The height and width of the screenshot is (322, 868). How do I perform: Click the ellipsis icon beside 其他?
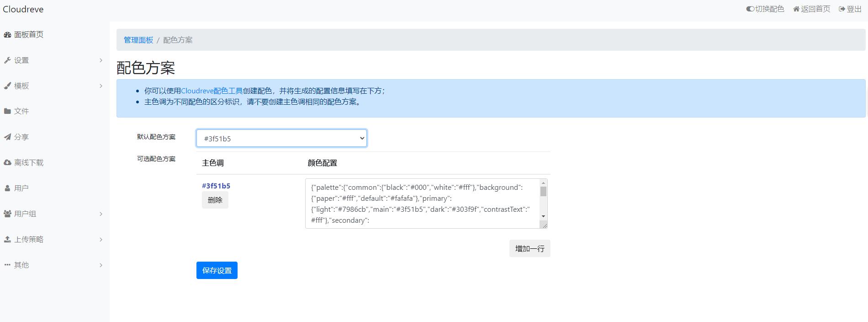point(7,265)
